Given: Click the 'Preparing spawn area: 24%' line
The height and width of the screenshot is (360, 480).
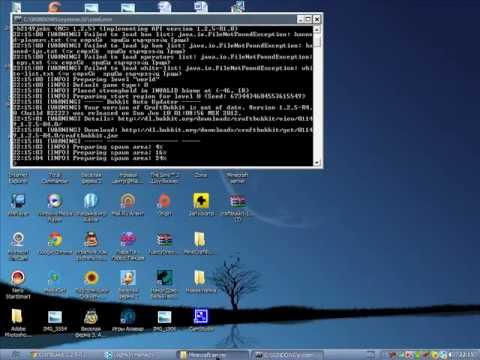Looking at the screenshot, I should tap(90, 158).
